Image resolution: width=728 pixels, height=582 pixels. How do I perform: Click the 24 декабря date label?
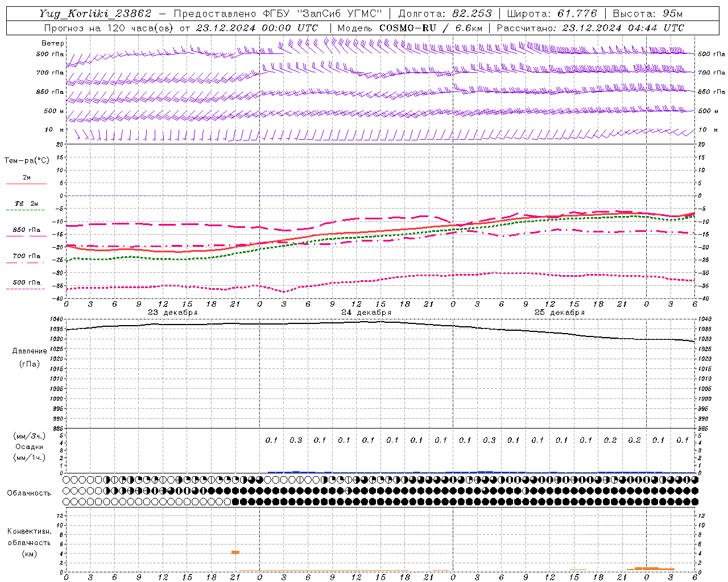point(366,313)
